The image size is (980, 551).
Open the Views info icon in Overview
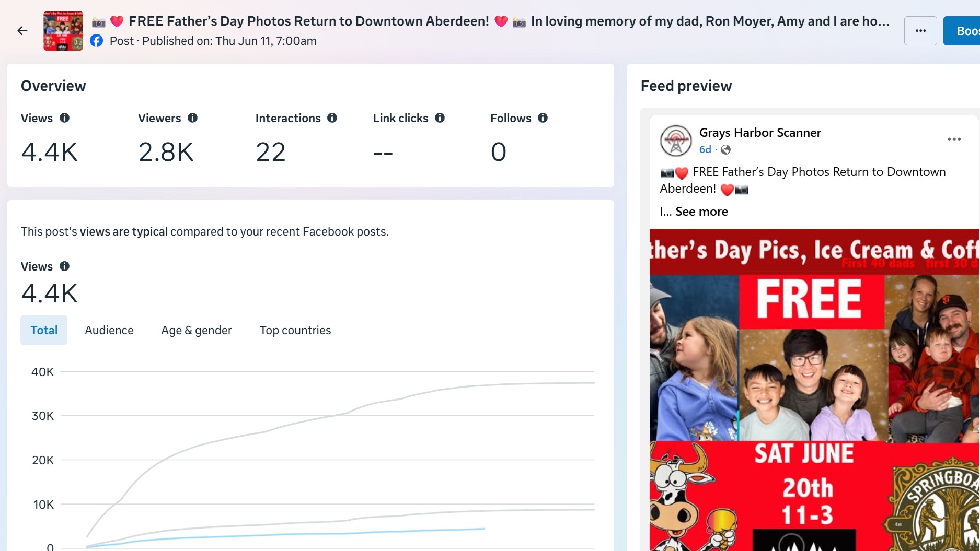click(64, 118)
